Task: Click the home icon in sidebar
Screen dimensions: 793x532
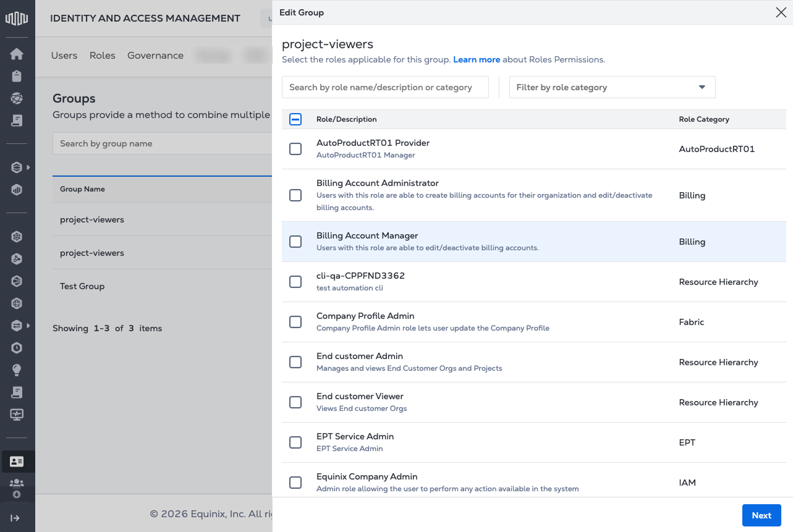Action: pyautogui.click(x=17, y=54)
